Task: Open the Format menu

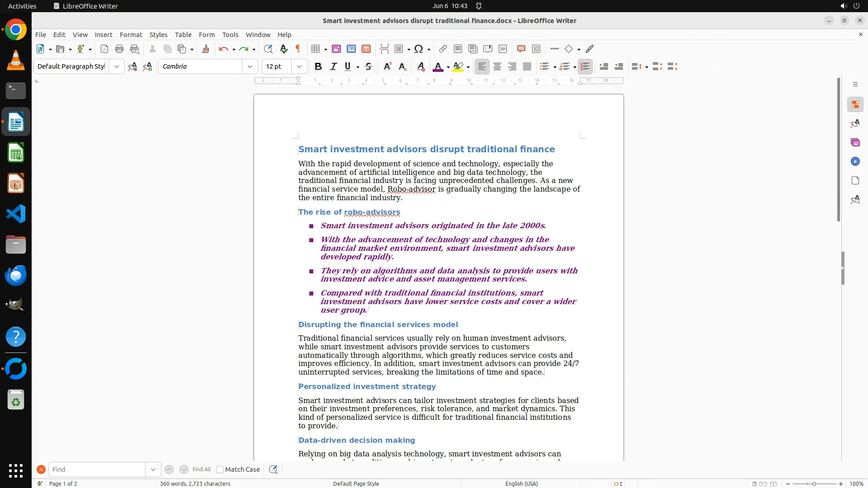Action: coord(131,35)
